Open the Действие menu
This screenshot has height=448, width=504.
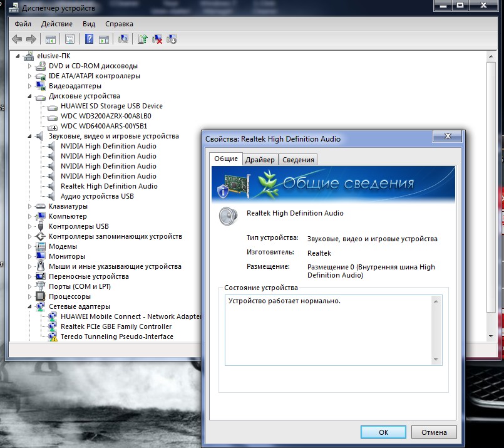[x=56, y=24]
